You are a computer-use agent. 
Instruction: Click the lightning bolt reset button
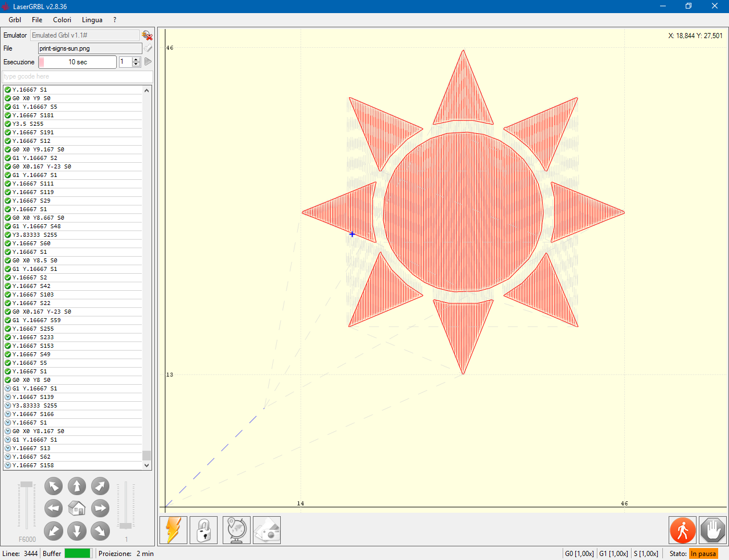coord(174,530)
